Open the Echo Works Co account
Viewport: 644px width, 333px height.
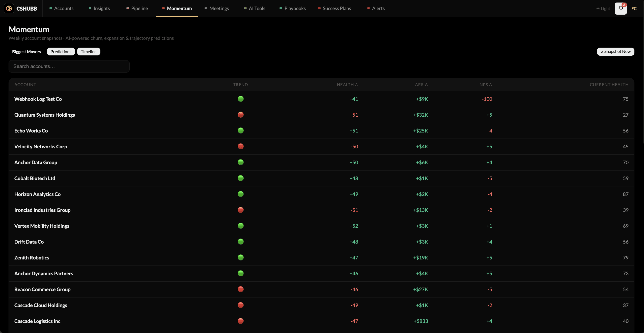coord(31,131)
